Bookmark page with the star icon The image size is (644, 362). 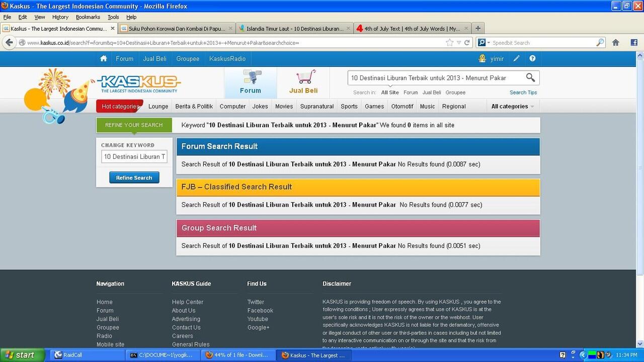449,43
